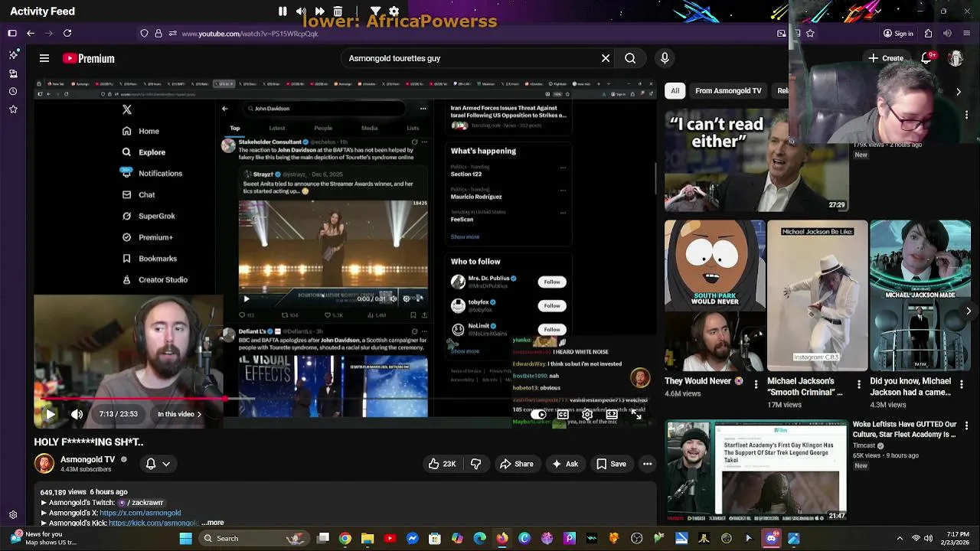Select the From Asmongold TV chip

coord(728,90)
